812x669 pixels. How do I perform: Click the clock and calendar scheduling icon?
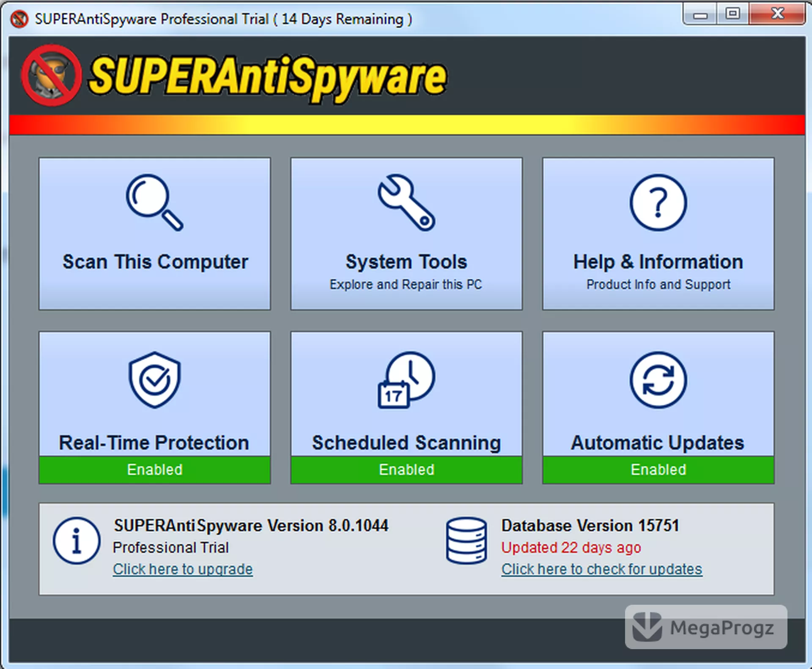point(406,380)
